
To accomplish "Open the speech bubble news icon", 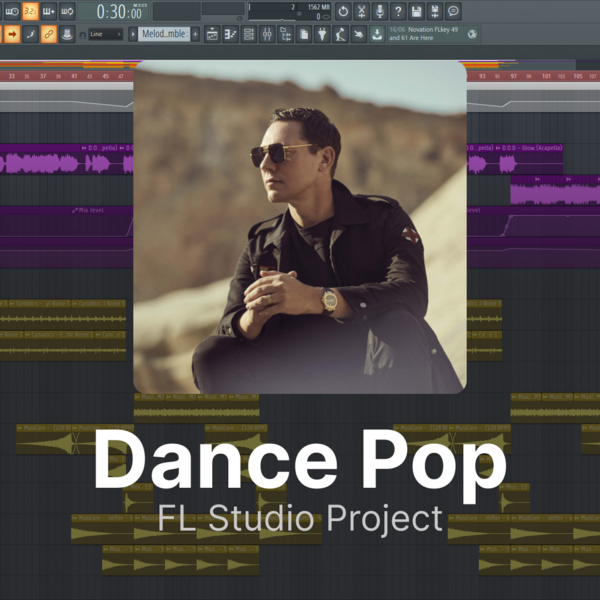I will point(453,11).
